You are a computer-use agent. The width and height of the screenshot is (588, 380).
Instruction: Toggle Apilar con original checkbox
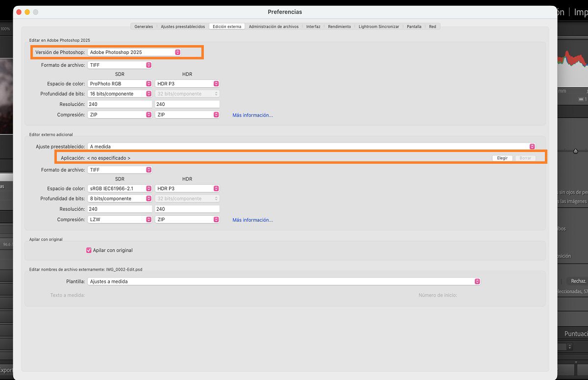(x=89, y=250)
